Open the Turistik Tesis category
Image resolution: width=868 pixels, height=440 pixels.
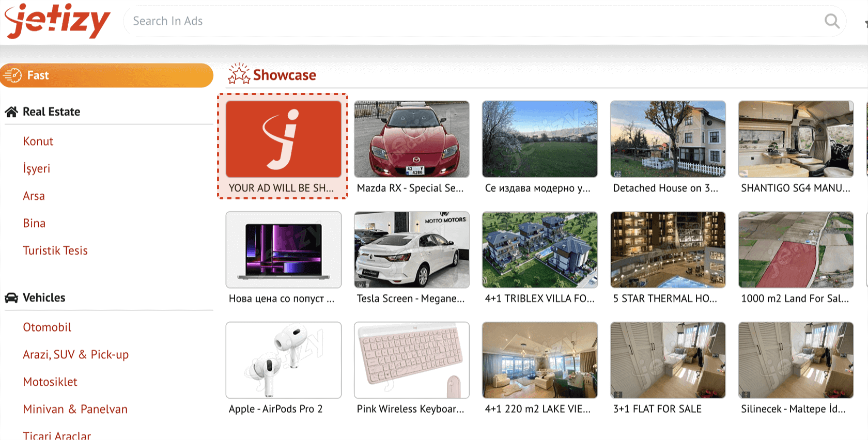tap(55, 250)
